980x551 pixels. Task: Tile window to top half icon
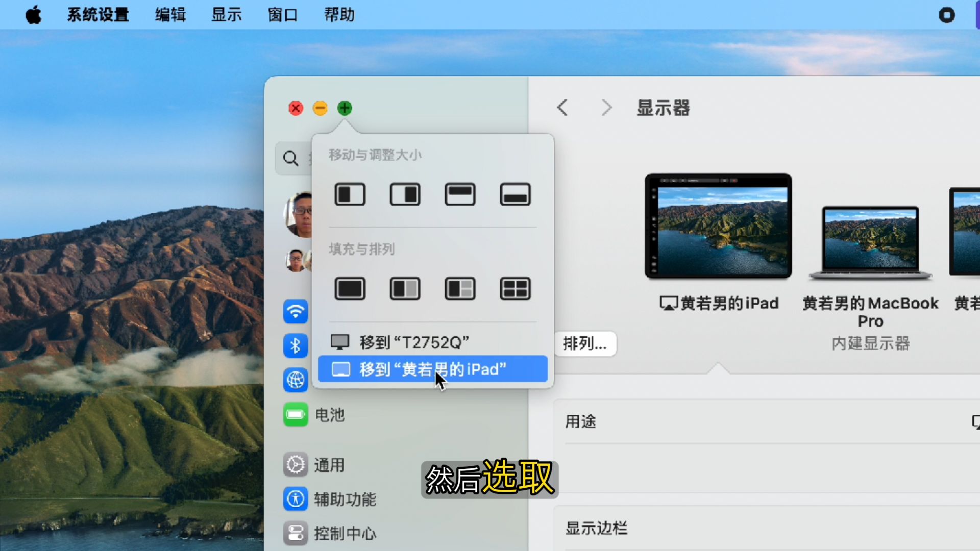tap(460, 194)
